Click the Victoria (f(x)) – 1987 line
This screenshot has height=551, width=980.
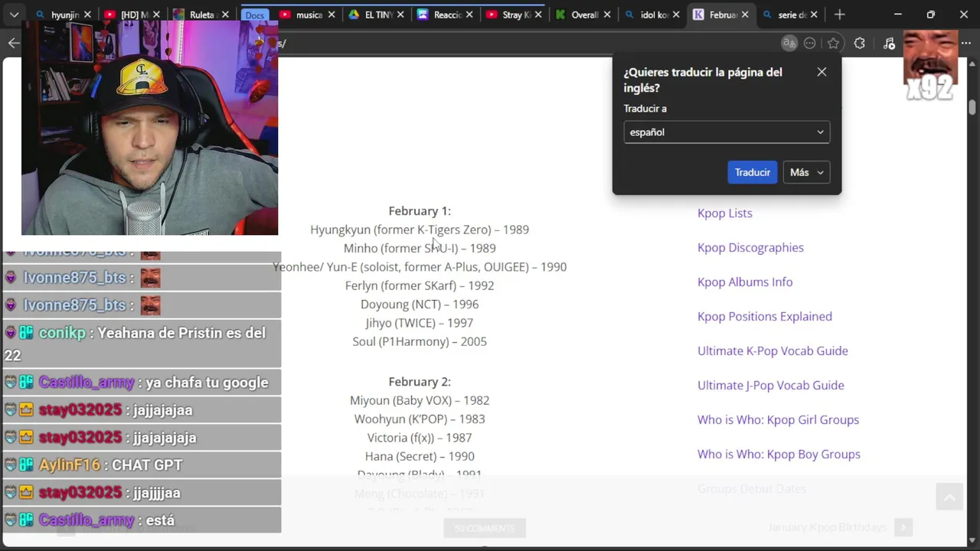click(420, 438)
